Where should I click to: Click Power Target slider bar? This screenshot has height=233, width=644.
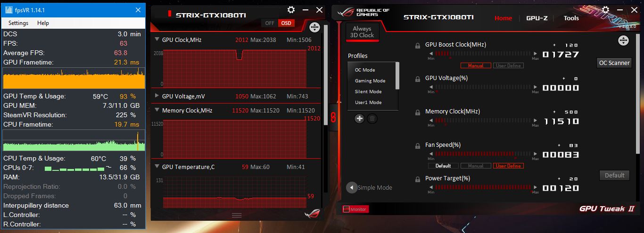click(x=483, y=187)
